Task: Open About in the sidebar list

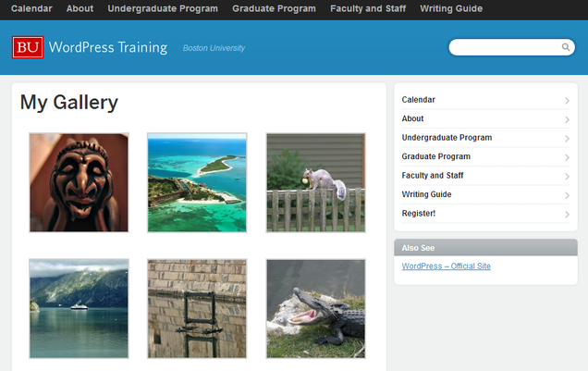Action: pos(413,119)
